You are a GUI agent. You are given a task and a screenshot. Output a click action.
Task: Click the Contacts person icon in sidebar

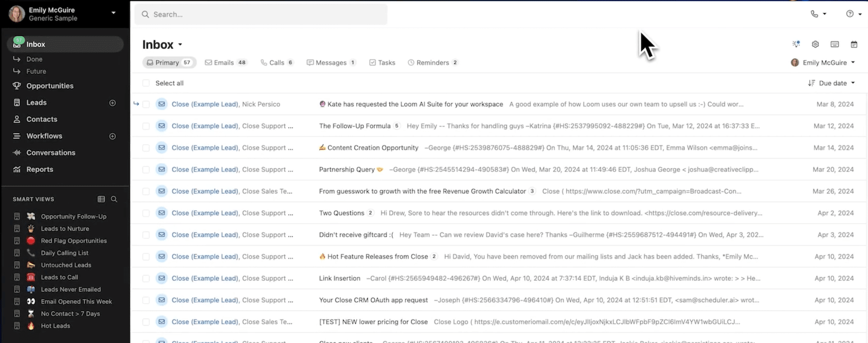click(x=17, y=119)
